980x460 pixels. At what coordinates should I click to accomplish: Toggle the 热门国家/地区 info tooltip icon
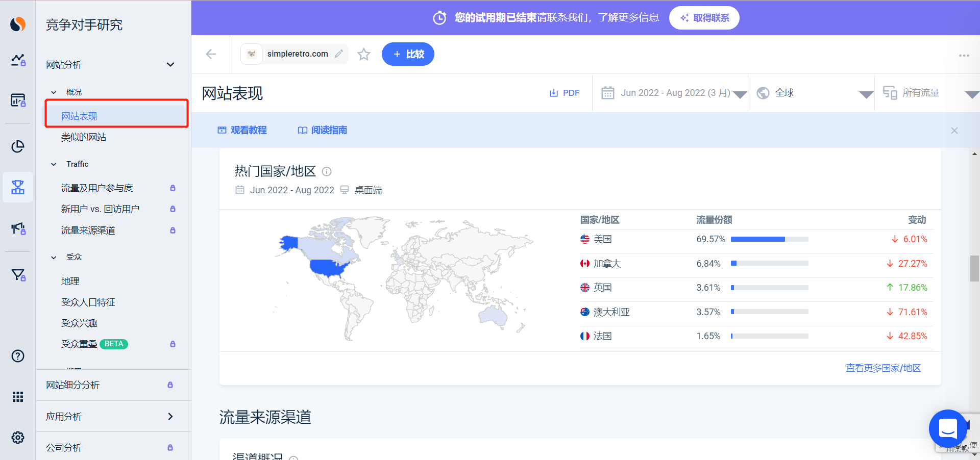[x=327, y=171]
